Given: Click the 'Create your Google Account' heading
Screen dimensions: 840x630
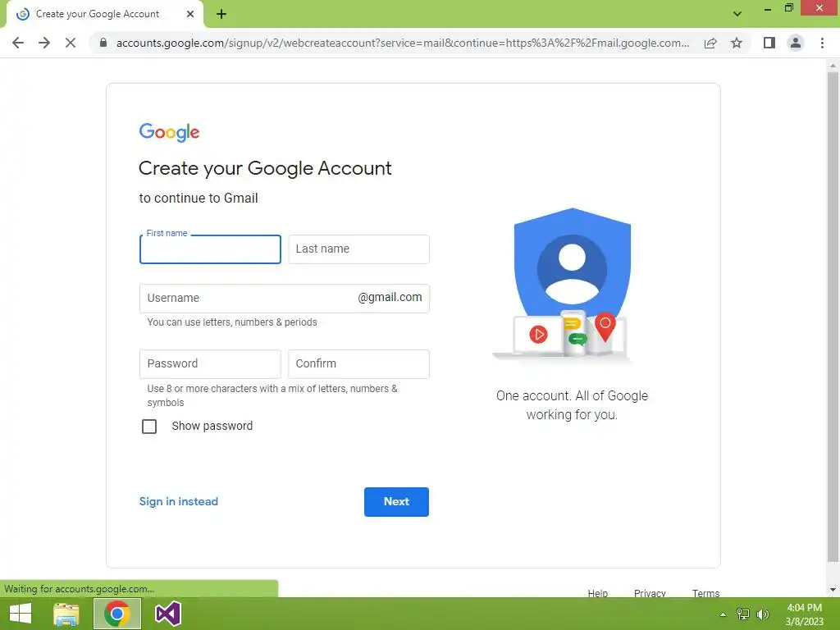Looking at the screenshot, I should 265,168.
